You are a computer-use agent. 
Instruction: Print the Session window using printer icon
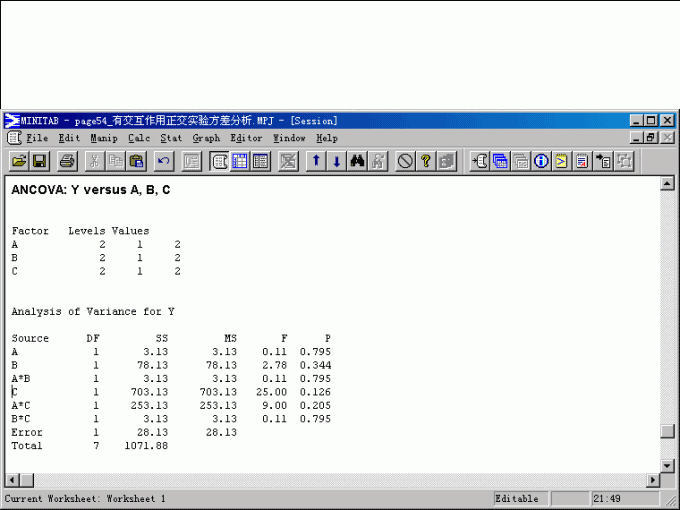click(x=67, y=161)
